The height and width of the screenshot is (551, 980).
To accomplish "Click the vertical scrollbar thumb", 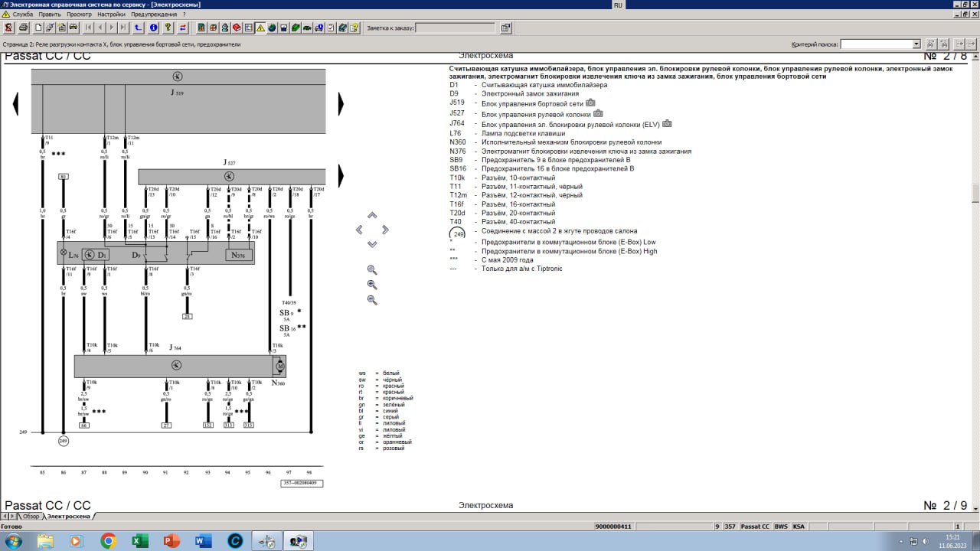I will (x=975, y=191).
